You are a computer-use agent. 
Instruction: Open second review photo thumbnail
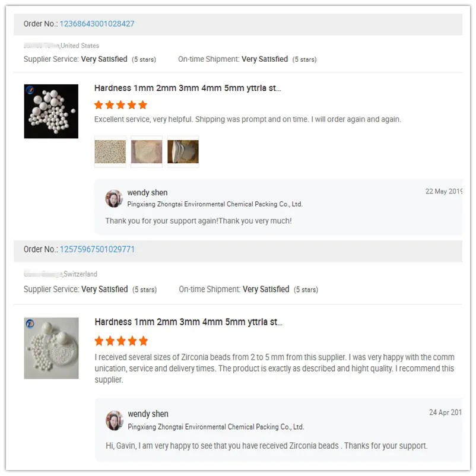click(147, 151)
